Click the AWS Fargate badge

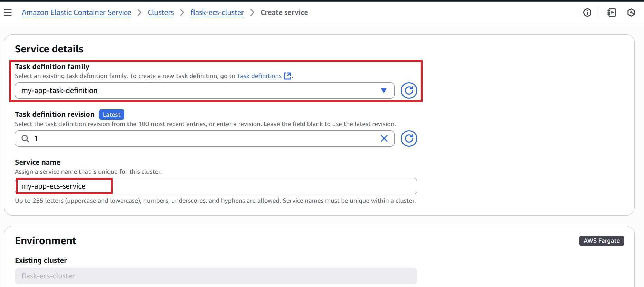click(602, 241)
